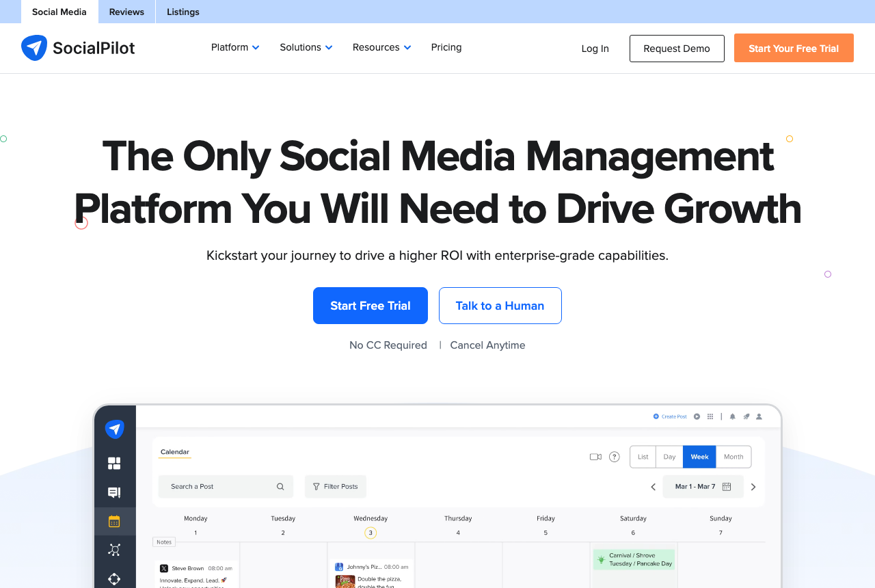The height and width of the screenshot is (588, 875).
Task: Click the blue Start Free Trial button
Action: tap(371, 306)
